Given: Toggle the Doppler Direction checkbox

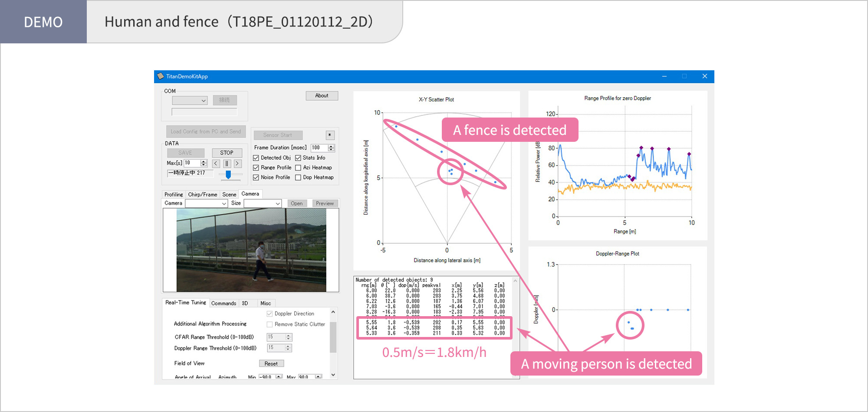Looking at the screenshot, I should click(270, 314).
